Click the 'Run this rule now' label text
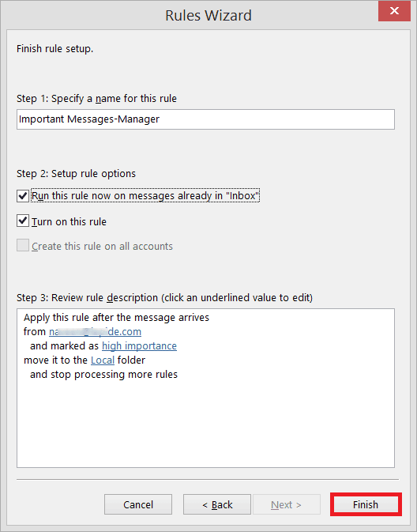Image resolution: width=417 pixels, height=532 pixels. 145,196
